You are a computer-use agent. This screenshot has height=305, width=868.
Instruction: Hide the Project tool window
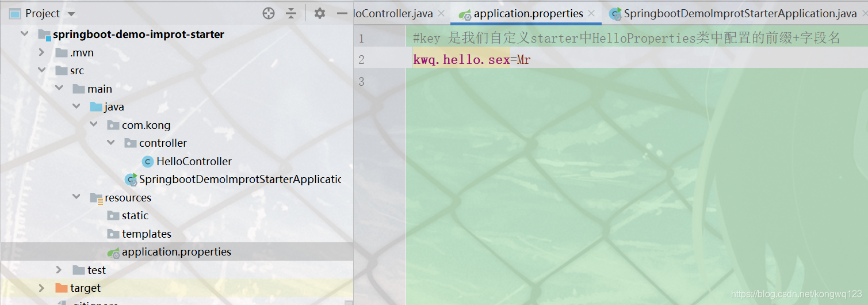(x=342, y=13)
